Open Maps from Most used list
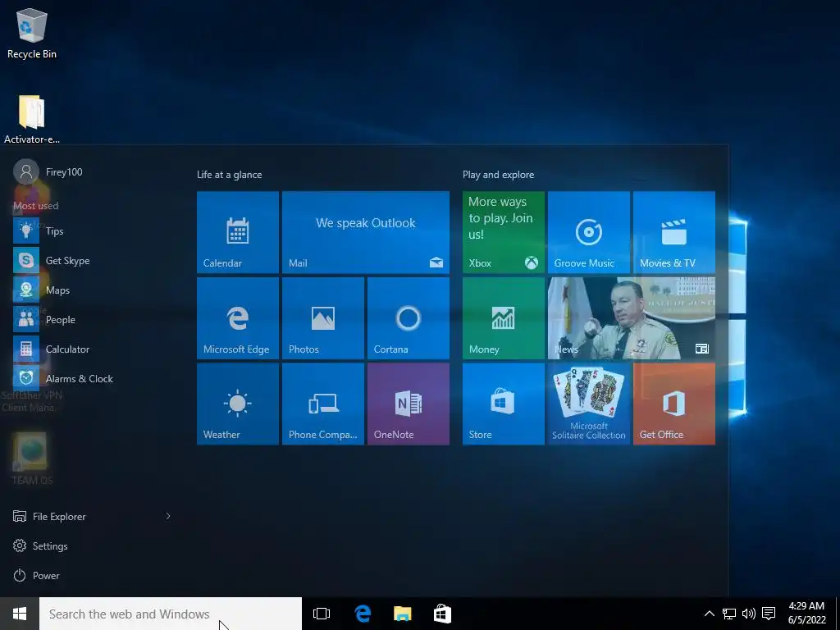This screenshot has height=630, width=840. tap(91, 290)
